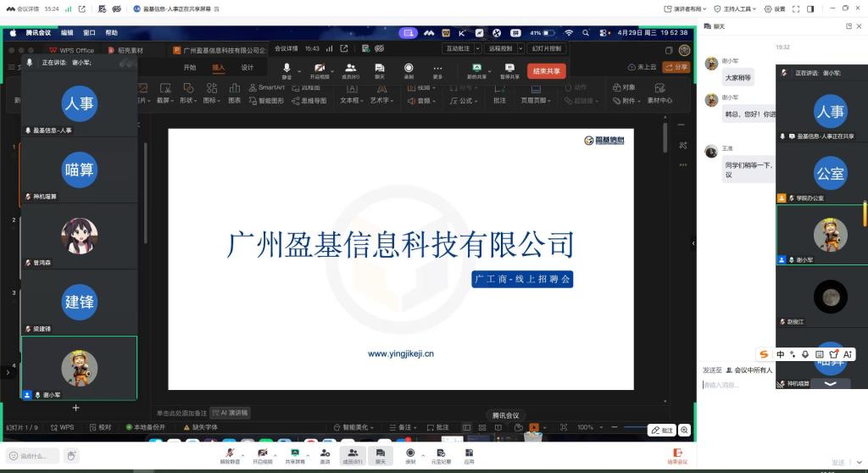Click macOS Spotlight search icon
868x473 pixels.
click(x=586, y=33)
